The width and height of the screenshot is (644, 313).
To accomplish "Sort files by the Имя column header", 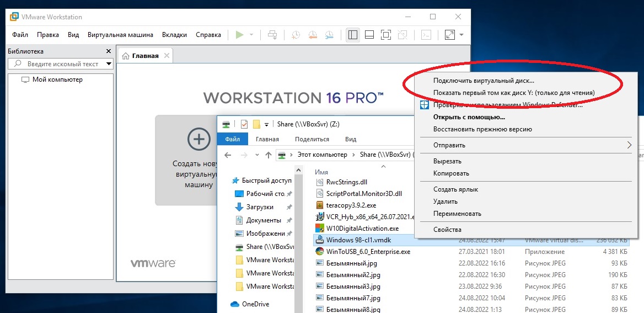I will point(321,172).
